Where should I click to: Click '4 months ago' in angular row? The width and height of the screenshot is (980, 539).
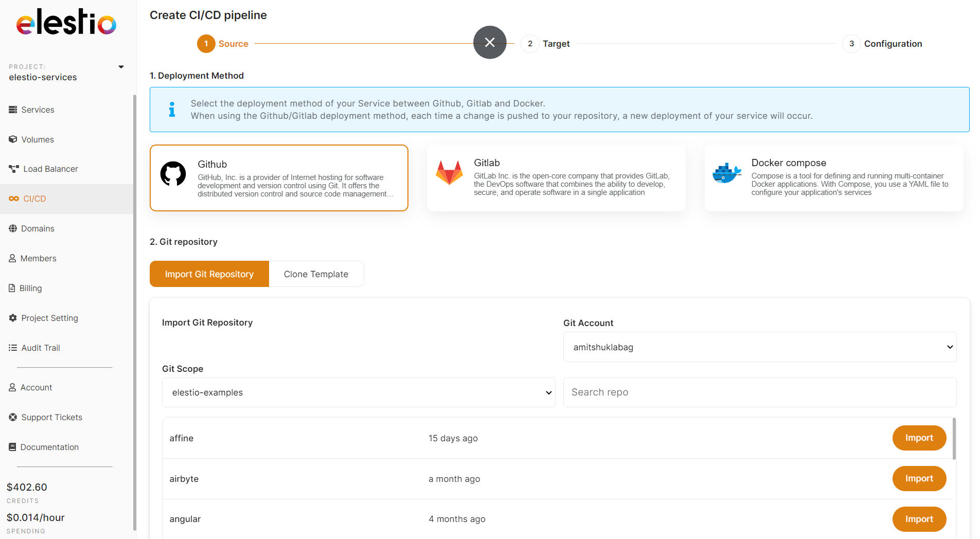457,519
